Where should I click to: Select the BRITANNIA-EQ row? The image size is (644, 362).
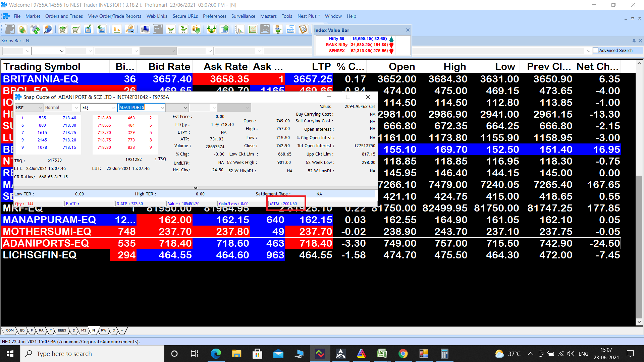click(311, 79)
